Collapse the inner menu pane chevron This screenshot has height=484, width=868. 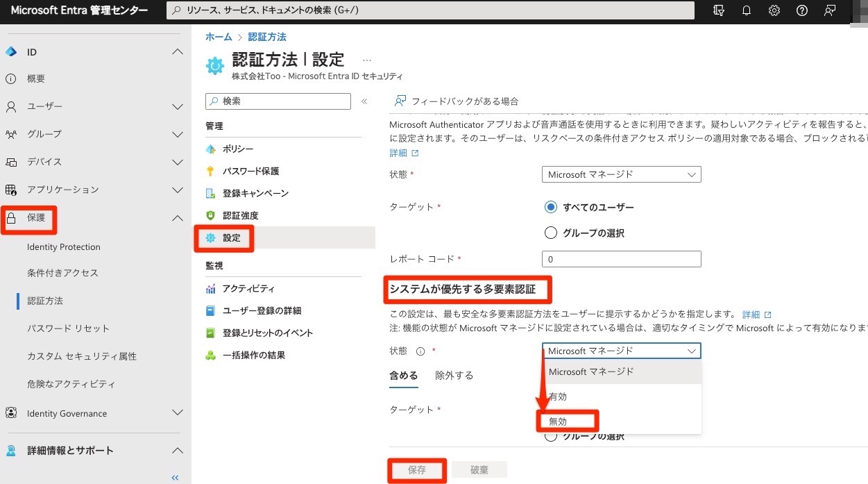pyautogui.click(x=364, y=101)
